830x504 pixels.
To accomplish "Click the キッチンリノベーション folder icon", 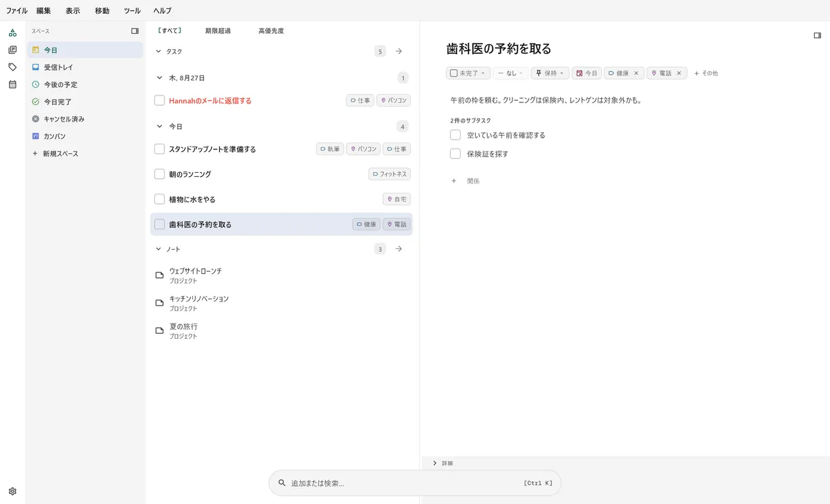I will 159,303.
